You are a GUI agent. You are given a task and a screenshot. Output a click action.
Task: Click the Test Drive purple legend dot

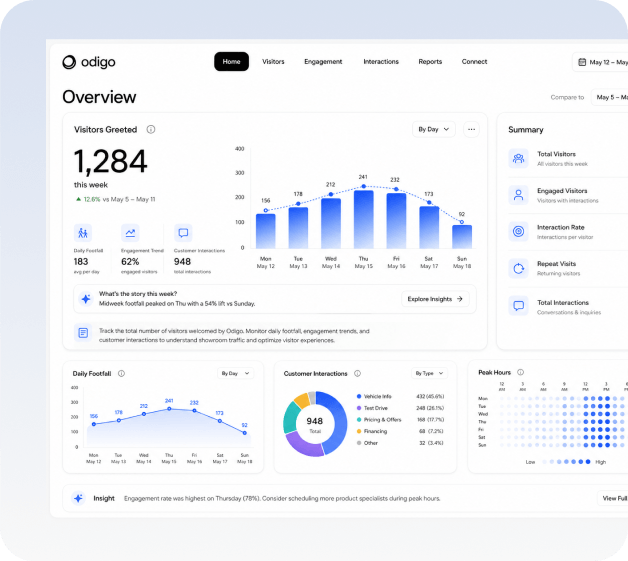point(359,408)
